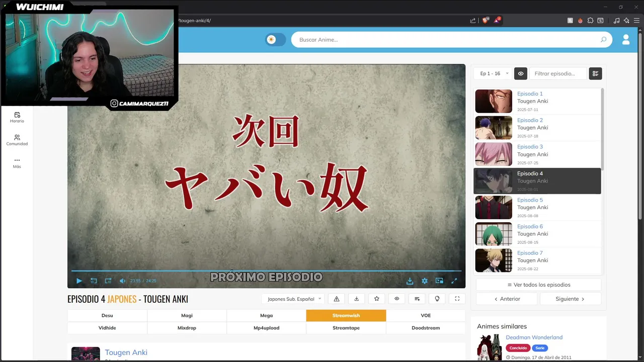Select the Vidhide server tab

107,328
